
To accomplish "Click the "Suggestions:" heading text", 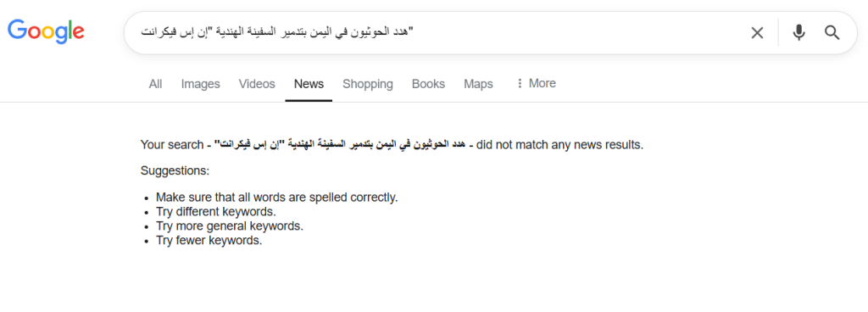I will point(175,171).
